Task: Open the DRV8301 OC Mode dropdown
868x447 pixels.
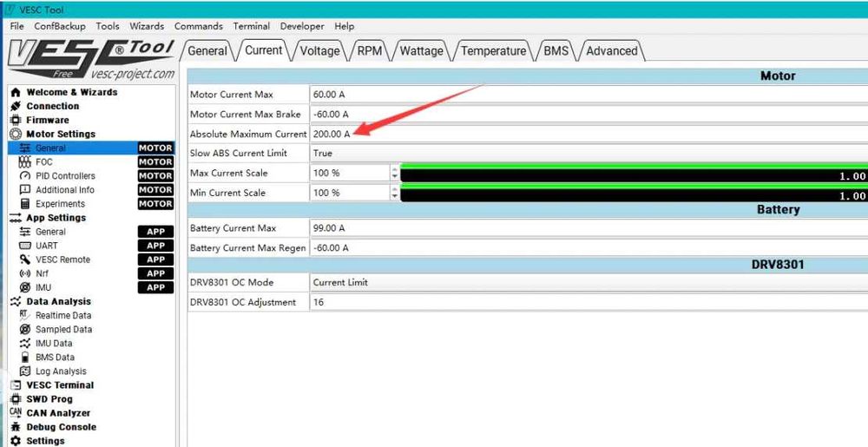Action: [x=589, y=282]
